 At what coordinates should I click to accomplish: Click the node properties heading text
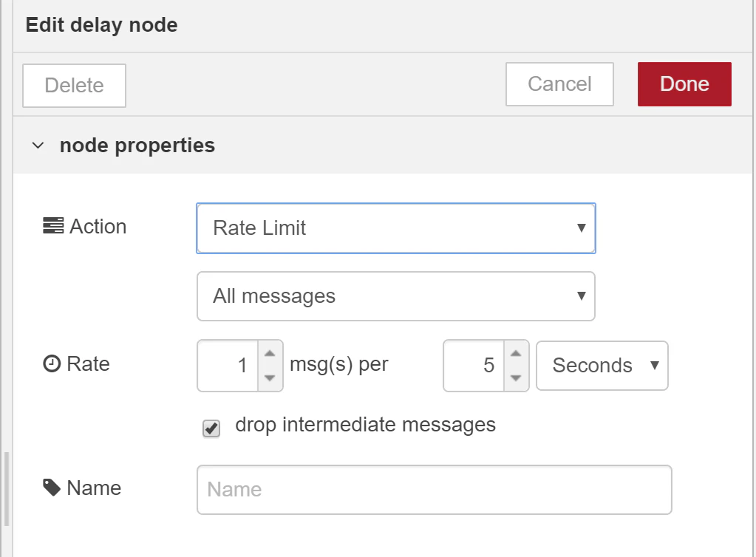coord(137,146)
